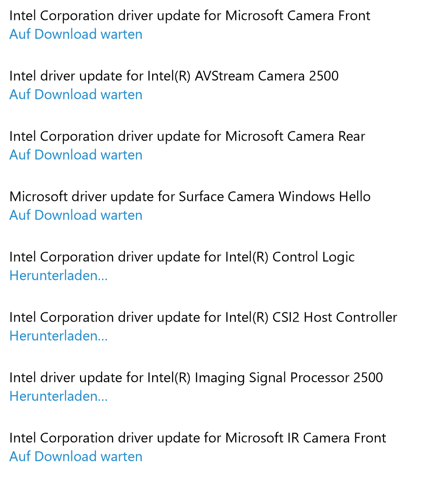
Task: Select the Intel(R) AVStream Camera 2500 update entry
Action: 174,76
